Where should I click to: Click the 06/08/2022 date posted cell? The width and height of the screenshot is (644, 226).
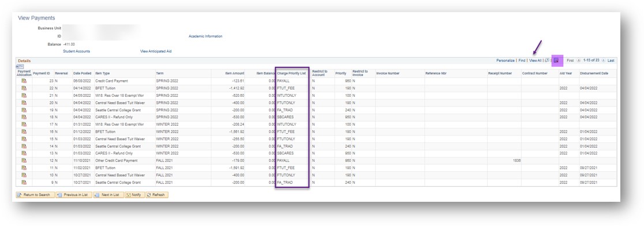click(82, 81)
